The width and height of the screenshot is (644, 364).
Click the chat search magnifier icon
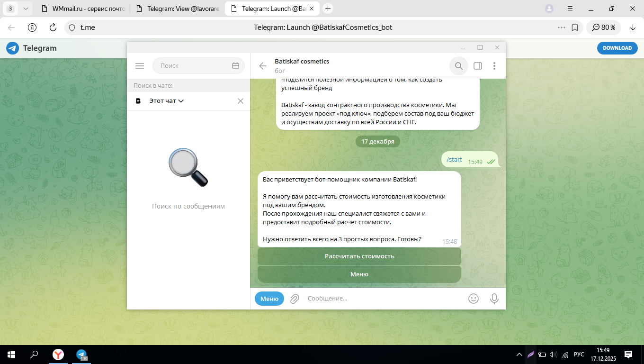[x=459, y=66]
